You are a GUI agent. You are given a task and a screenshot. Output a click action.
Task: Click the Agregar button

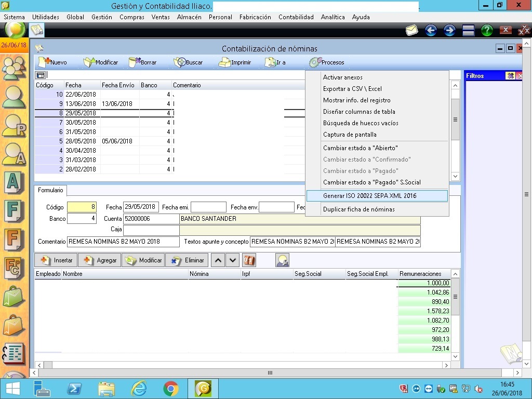pos(100,260)
